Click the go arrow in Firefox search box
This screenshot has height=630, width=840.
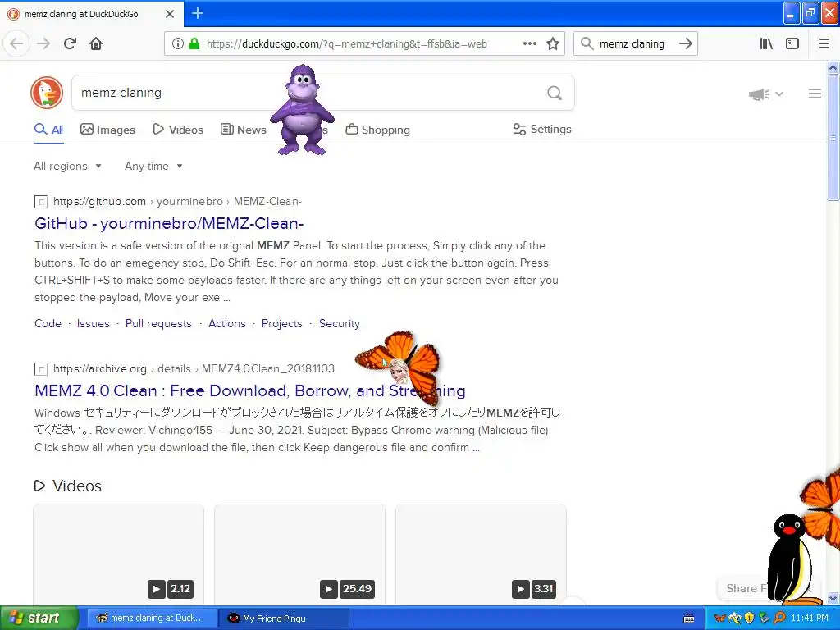(685, 44)
